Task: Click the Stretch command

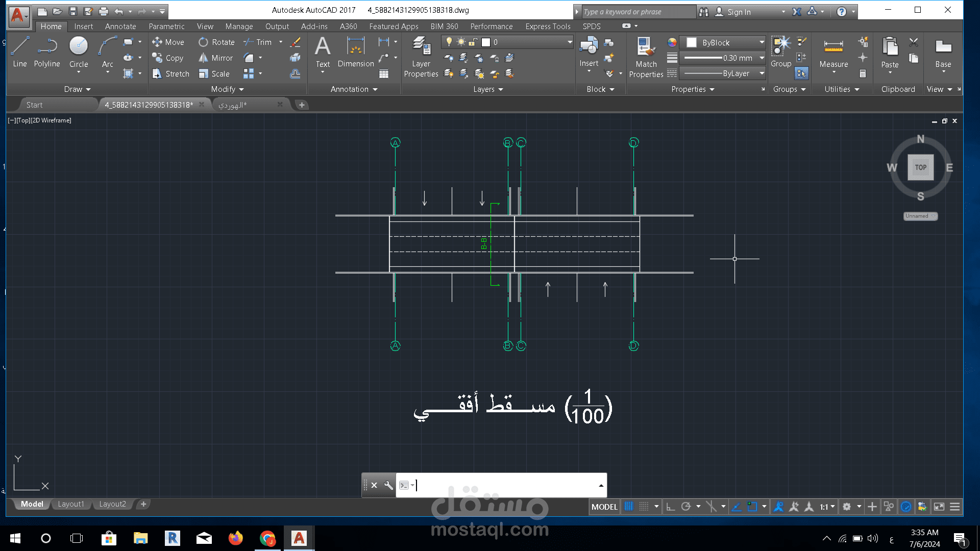Action: [x=171, y=74]
